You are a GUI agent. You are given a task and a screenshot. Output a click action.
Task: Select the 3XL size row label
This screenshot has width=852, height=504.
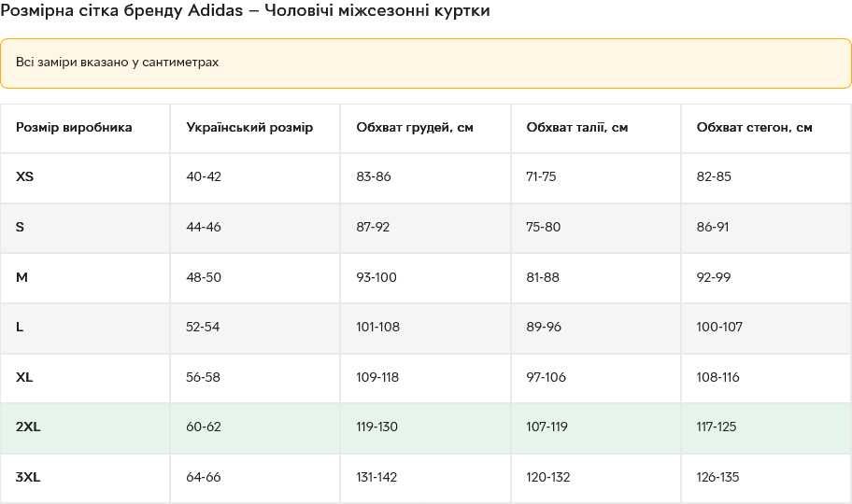pyautogui.click(x=28, y=477)
